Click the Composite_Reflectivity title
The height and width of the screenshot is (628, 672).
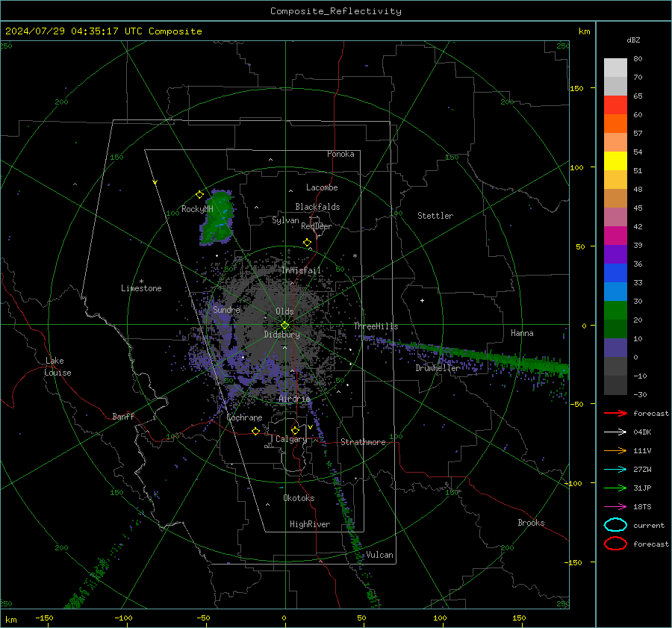336,11
